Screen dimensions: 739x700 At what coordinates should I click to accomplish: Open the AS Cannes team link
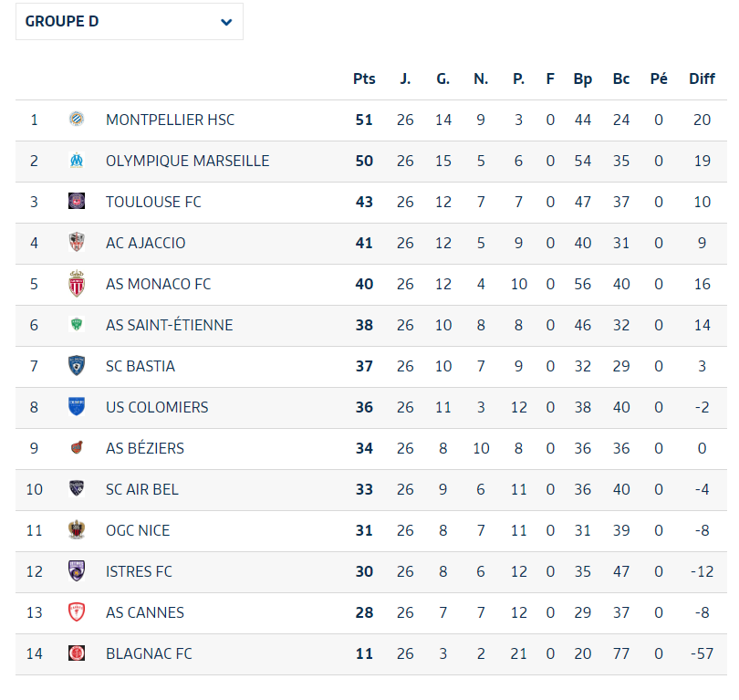click(x=145, y=612)
